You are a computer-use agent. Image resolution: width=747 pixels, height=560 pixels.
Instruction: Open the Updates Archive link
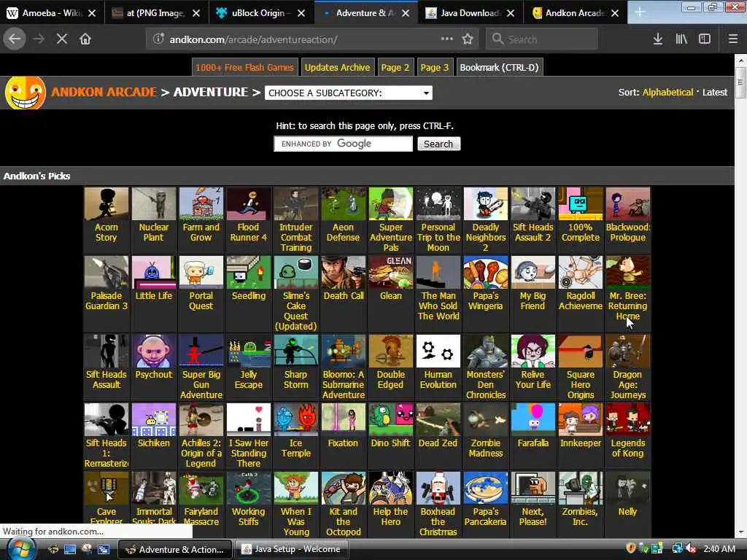tap(337, 68)
